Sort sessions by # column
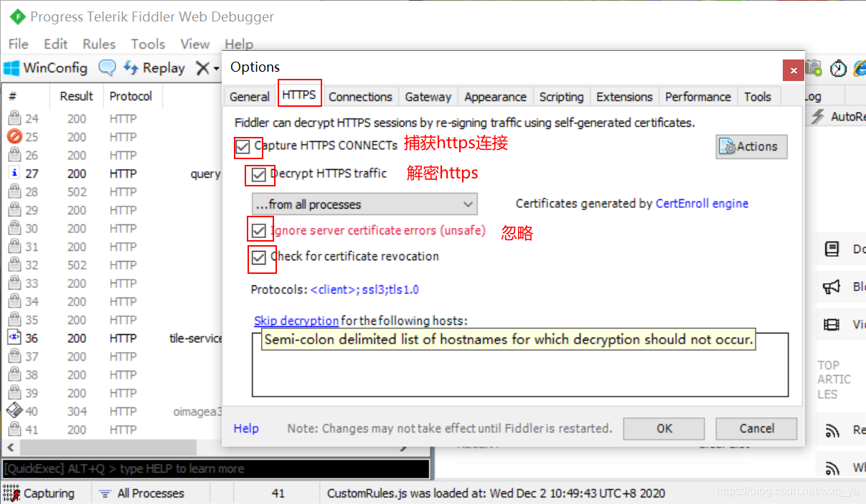This screenshot has height=504, width=866. tap(25, 96)
